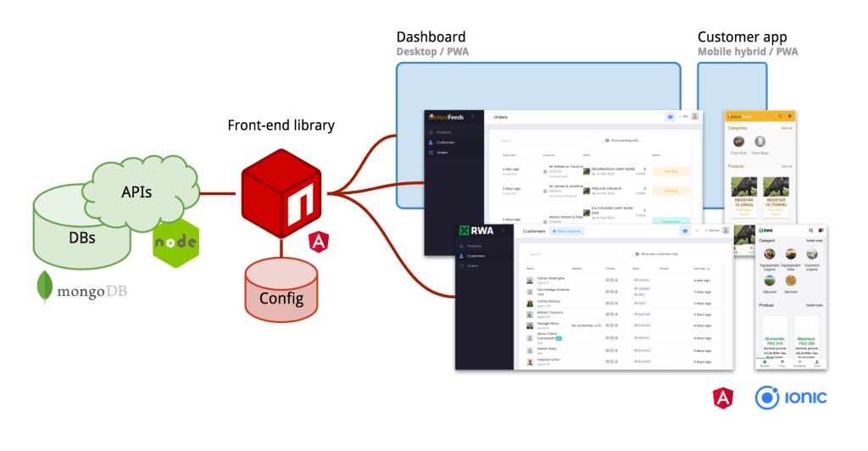Click the basket icon in RWA Customers header
Viewport: 868px width, 451px height.
coord(684,231)
